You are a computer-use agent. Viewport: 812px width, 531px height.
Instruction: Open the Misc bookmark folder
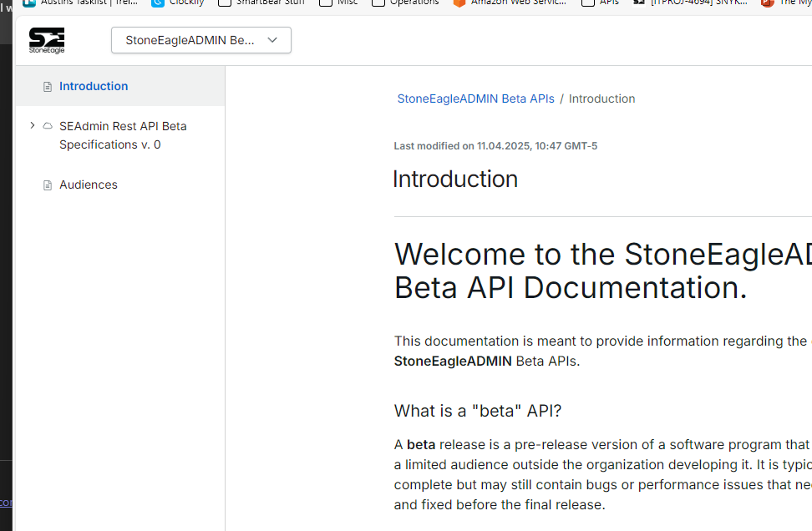click(338, 3)
